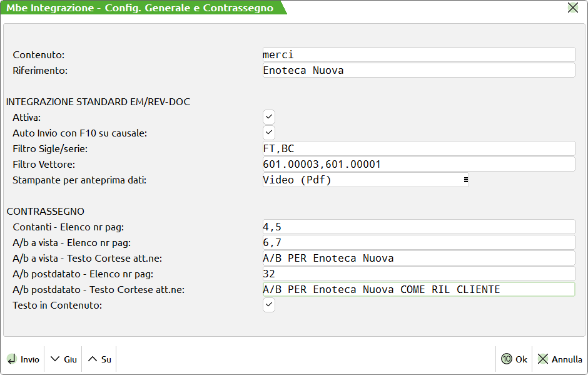Click Filtro Sigle/serie field with FT,BC

[418, 148]
